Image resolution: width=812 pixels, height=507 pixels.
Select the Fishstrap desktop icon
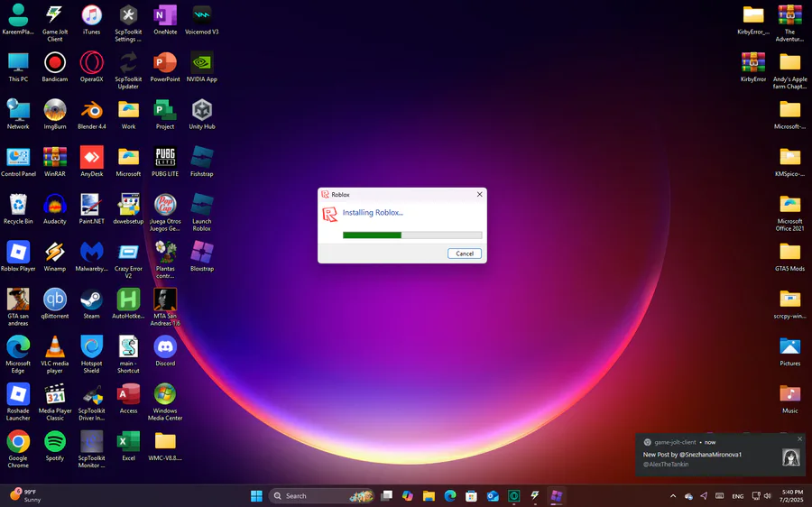pos(201,162)
